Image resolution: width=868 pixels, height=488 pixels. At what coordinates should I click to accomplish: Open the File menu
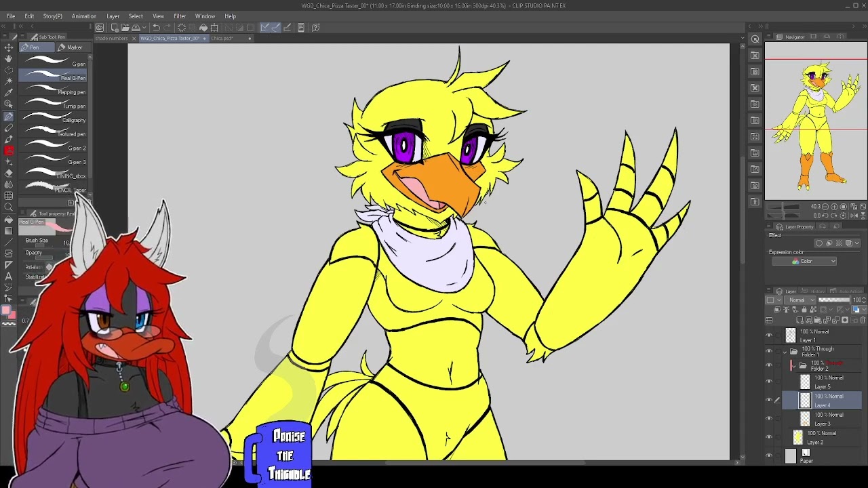coord(11,16)
